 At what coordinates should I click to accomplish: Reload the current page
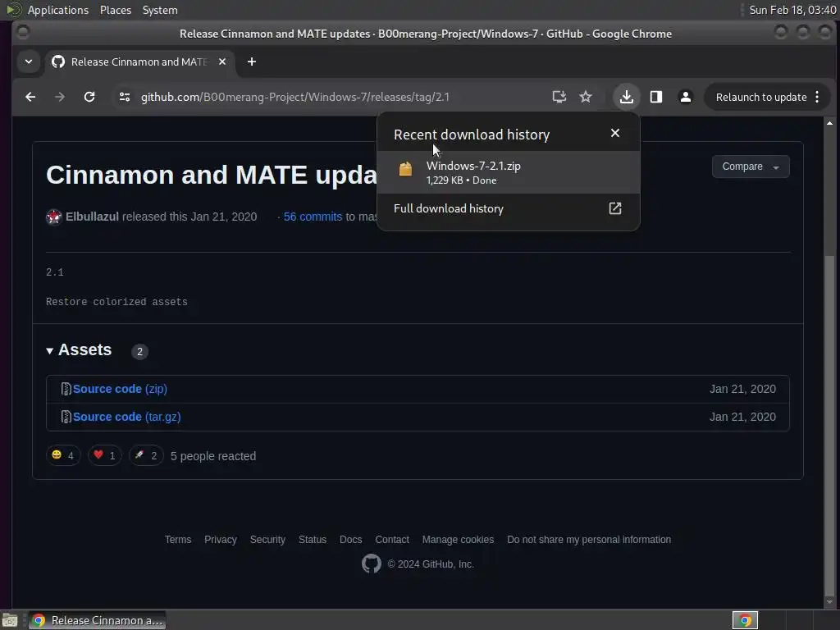point(89,97)
